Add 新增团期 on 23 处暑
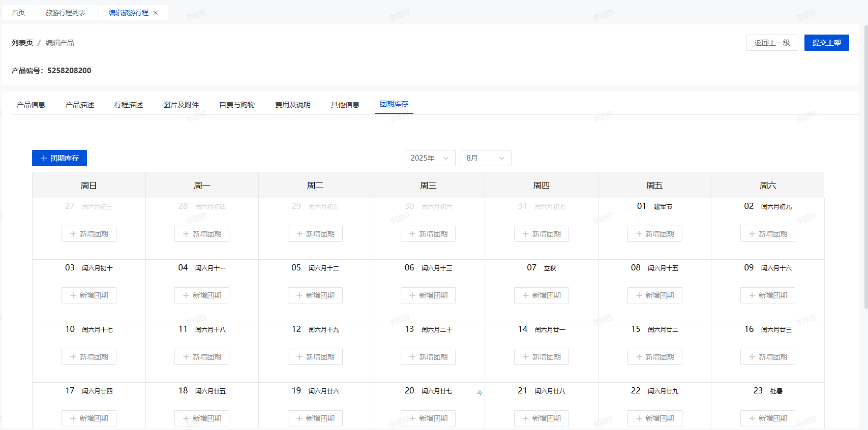This screenshot has width=868, height=430. pos(767,418)
